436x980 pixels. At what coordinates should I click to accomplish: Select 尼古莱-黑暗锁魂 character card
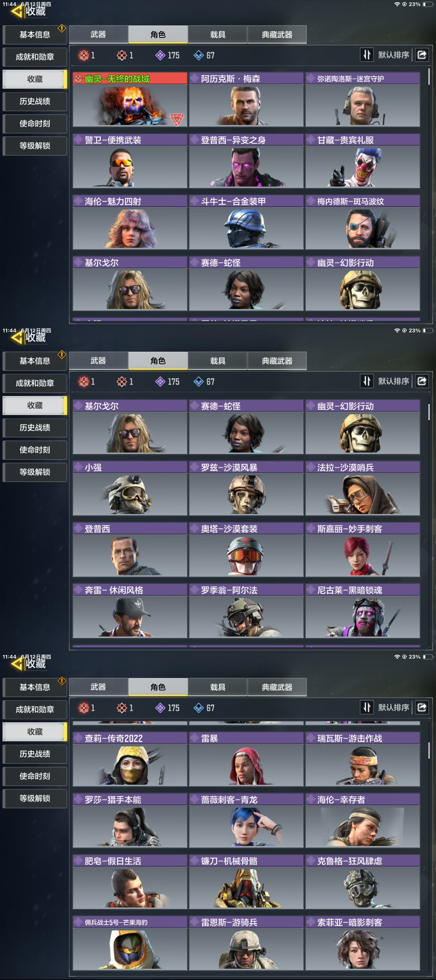coord(362,611)
